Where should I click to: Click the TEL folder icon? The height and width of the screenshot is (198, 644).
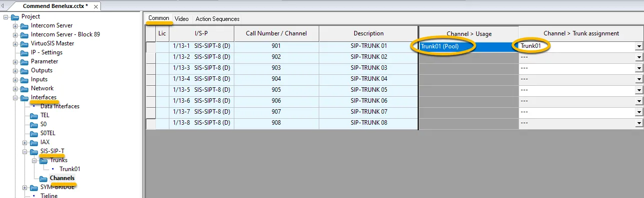(x=34, y=116)
